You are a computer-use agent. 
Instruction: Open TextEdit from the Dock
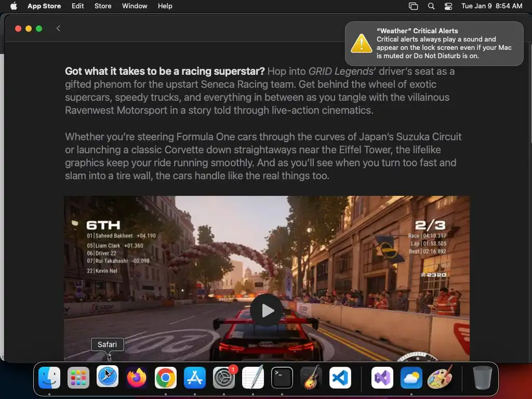tap(253, 378)
